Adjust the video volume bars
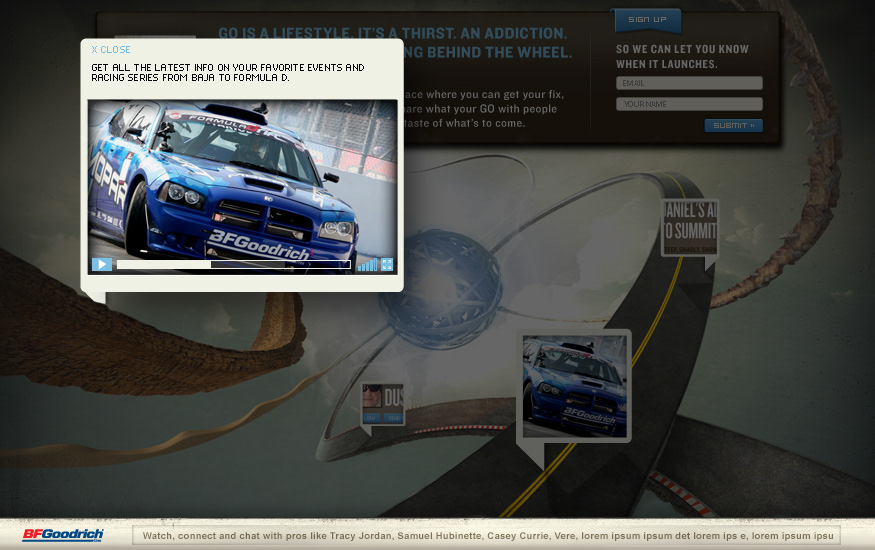Viewport: 875px width, 550px height. pos(367,264)
